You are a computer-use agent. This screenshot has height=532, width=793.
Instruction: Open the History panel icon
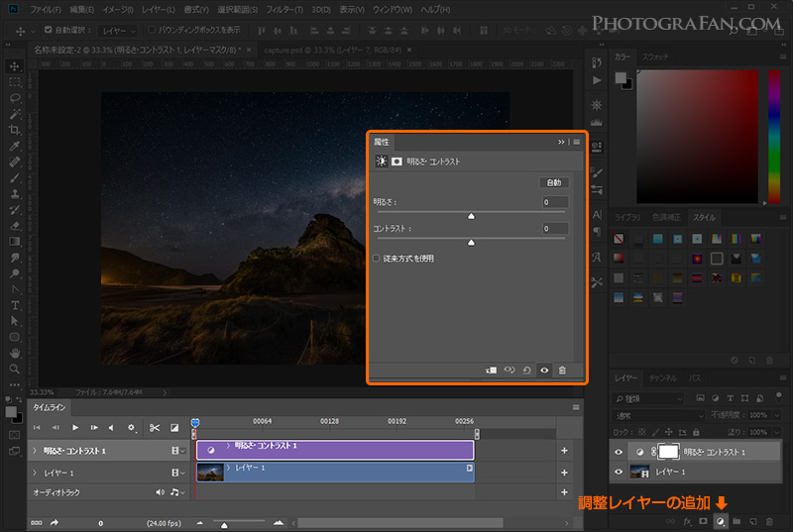point(597,62)
